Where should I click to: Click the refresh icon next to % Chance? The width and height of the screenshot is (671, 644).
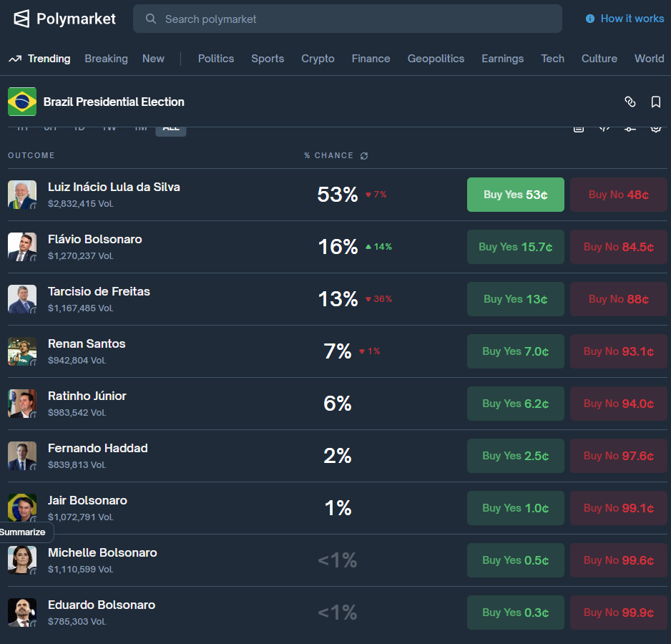[x=364, y=156]
